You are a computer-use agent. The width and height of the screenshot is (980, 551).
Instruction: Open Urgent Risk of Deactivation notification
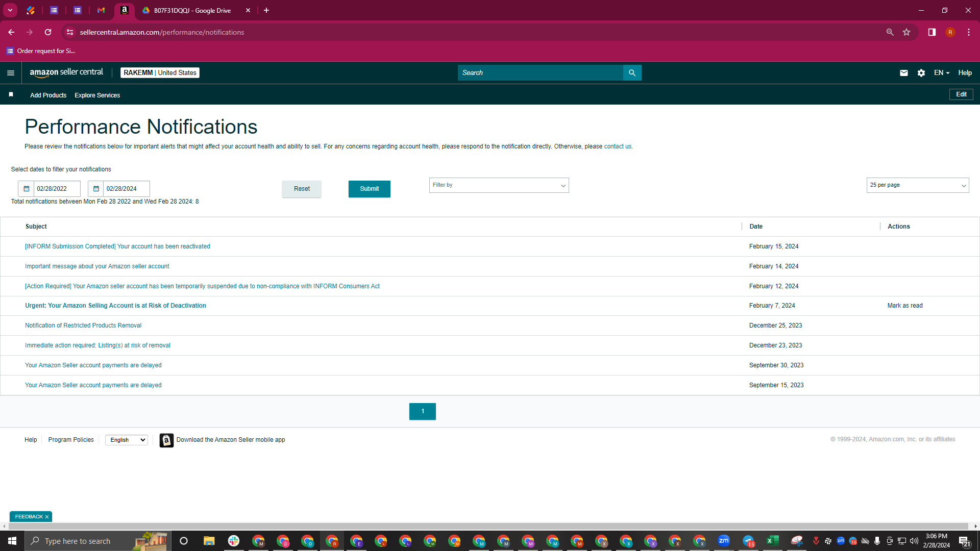pyautogui.click(x=115, y=306)
